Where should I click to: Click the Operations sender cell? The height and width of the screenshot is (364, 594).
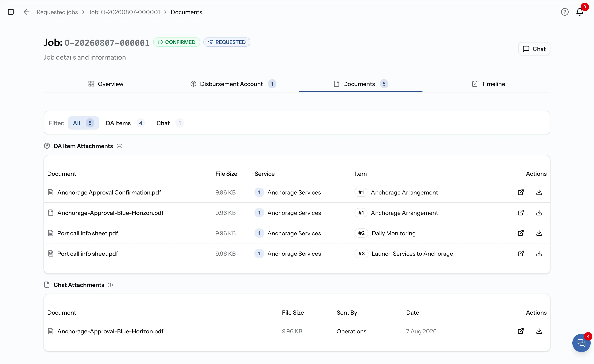tap(351, 331)
